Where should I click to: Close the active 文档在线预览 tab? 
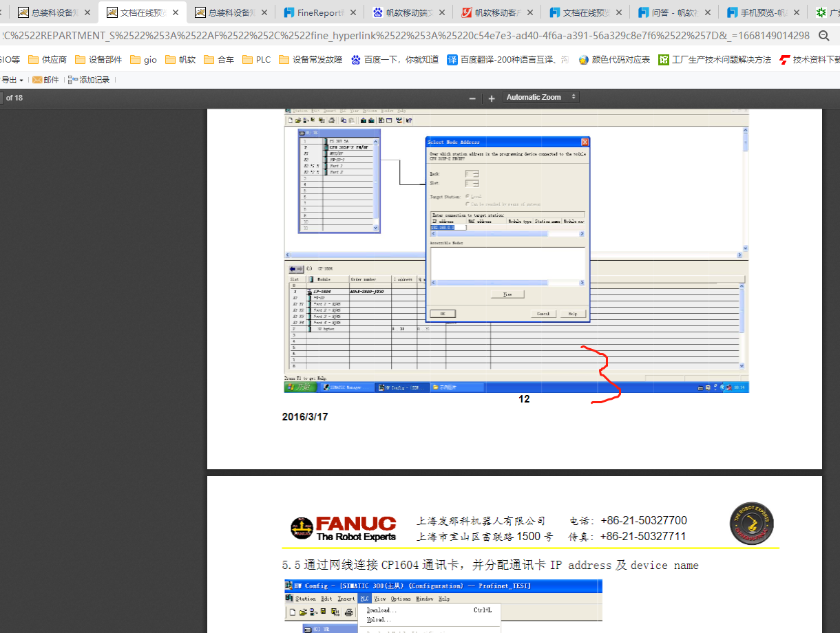click(x=176, y=12)
